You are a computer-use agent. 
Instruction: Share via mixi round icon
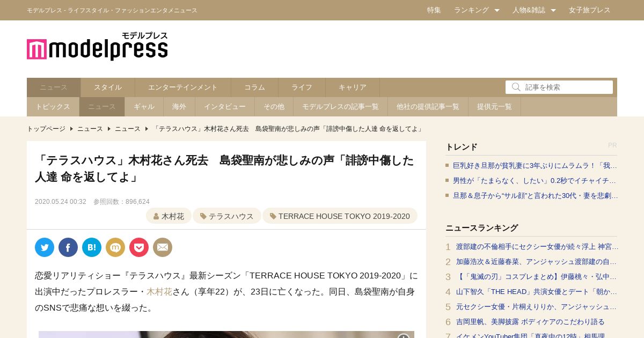coord(115,247)
